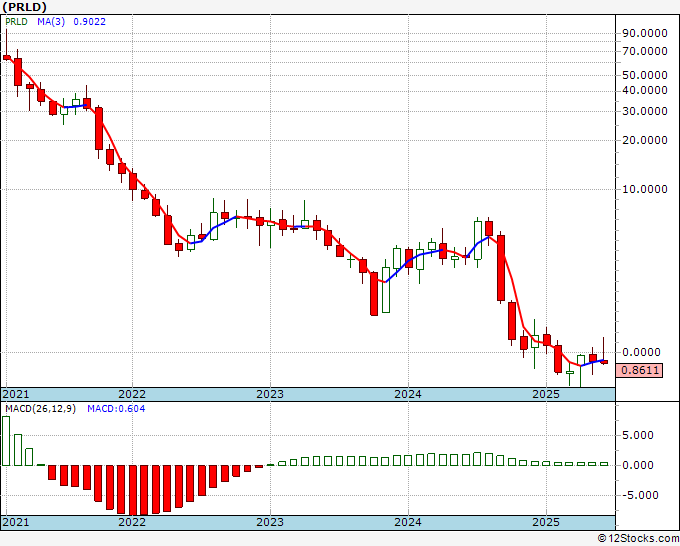Click the 20.0000 price axis label
The image size is (680, 546).
pos(645,140)
